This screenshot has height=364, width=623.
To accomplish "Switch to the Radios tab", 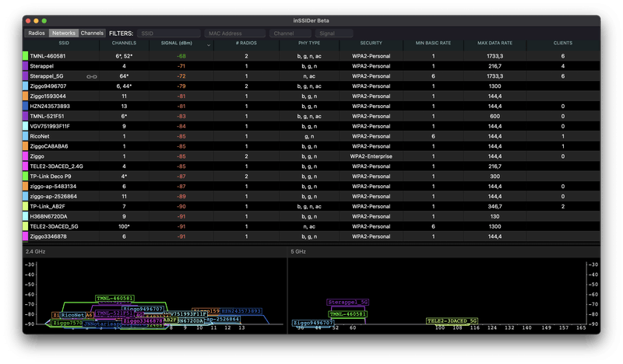I will [x=37, y=33].
